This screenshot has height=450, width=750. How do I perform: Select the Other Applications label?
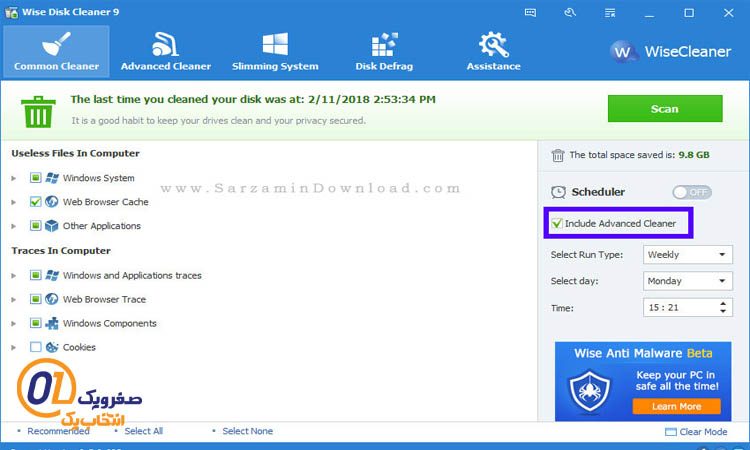click(102, 226)
